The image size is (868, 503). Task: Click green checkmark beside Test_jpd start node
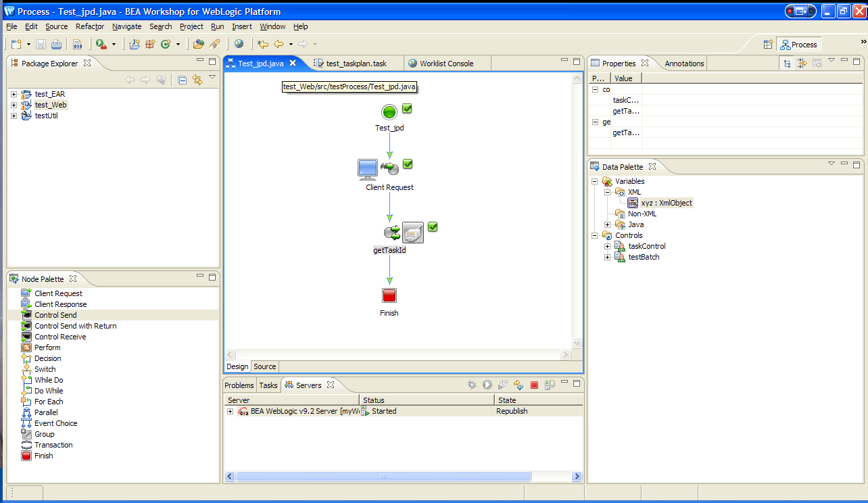[407, 108]
